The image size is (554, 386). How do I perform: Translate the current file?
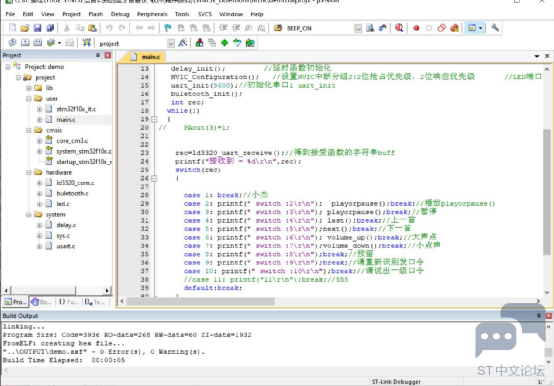point(12,43)
